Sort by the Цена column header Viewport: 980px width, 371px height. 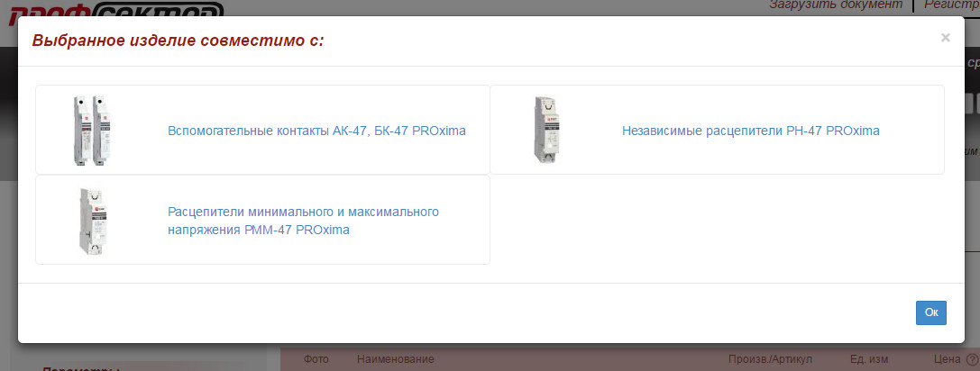pyautogui.click(x=947, y=359)
